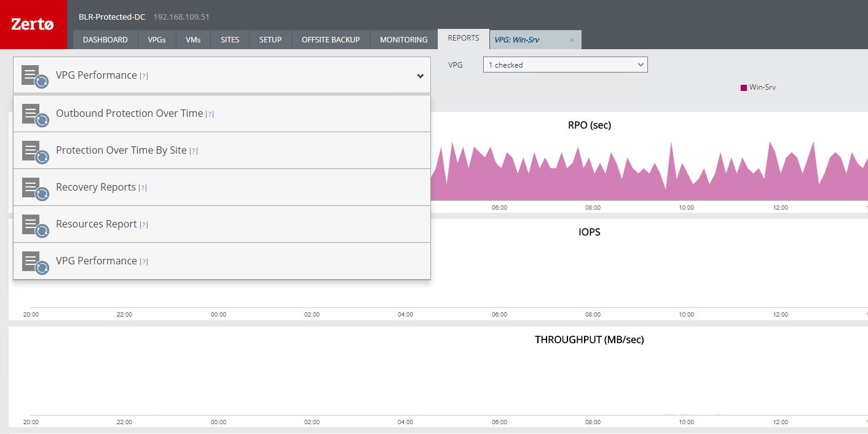Click report icon beside Recovery Reports
The height and width of the screenshot is (434, 868).
34,188
